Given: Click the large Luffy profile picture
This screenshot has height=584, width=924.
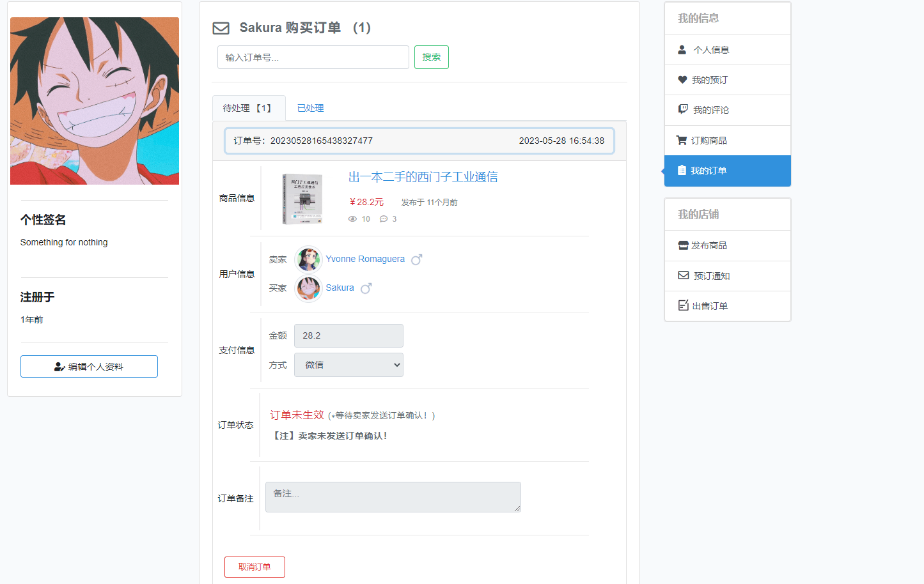Looking at the screenshot, I should click(95, 101).
